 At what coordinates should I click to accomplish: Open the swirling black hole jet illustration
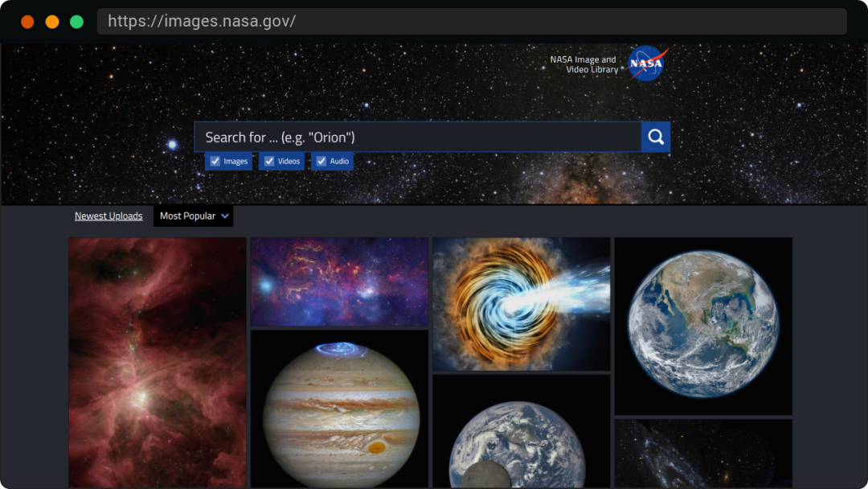(522, 304)
